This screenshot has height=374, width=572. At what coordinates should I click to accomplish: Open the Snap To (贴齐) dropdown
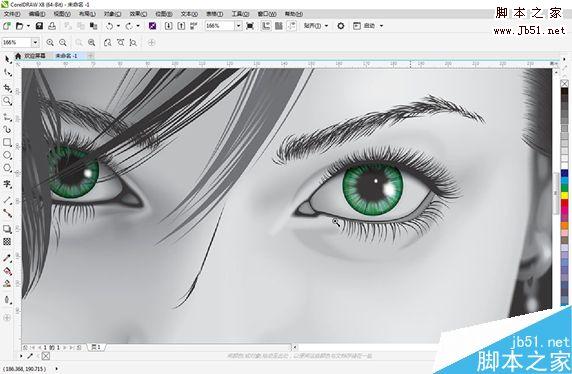point(316,26)
